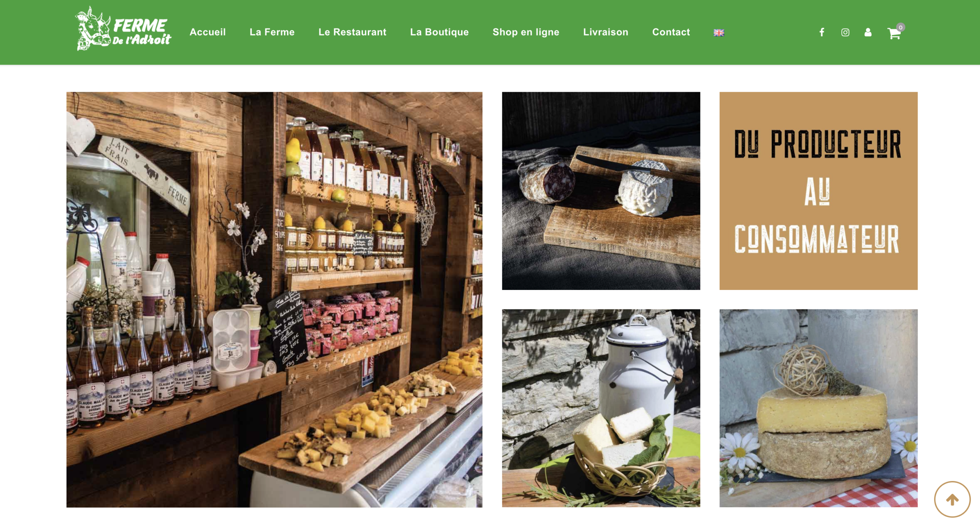Open the milk can and cheese photo

coord(601,408)
